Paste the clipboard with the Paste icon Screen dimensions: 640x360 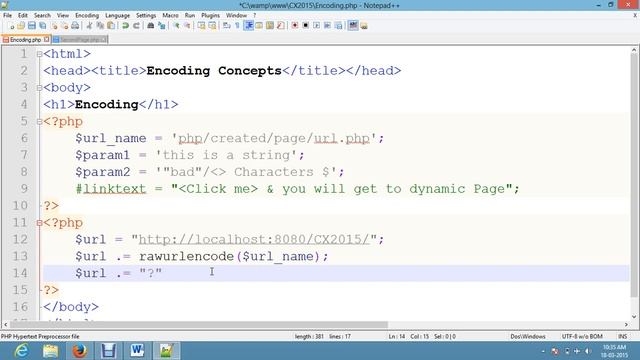click(x=111, y=26)
